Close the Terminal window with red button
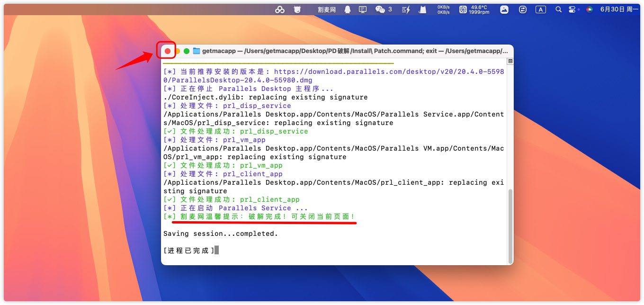644x305 pixels. tap(168, 51)
